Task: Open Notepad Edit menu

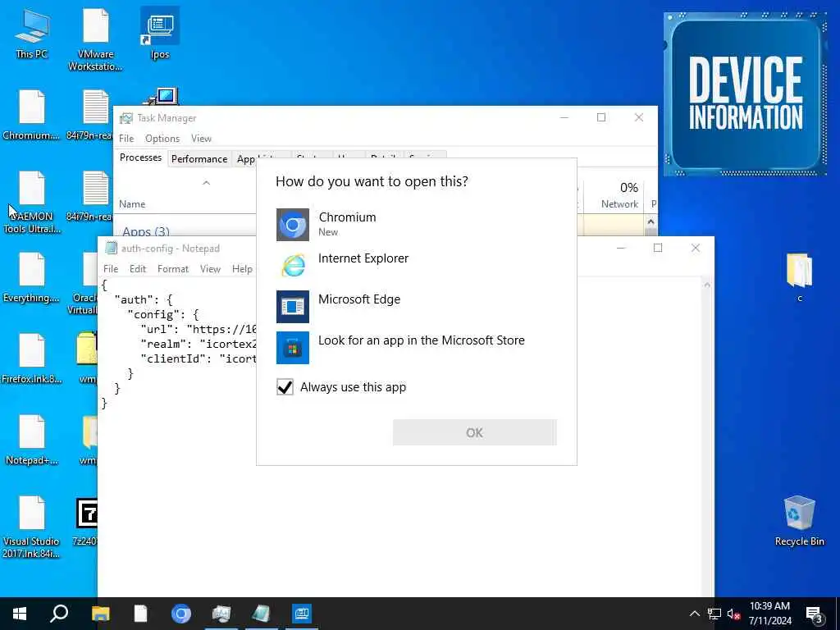Action: (x=138, y=269)
